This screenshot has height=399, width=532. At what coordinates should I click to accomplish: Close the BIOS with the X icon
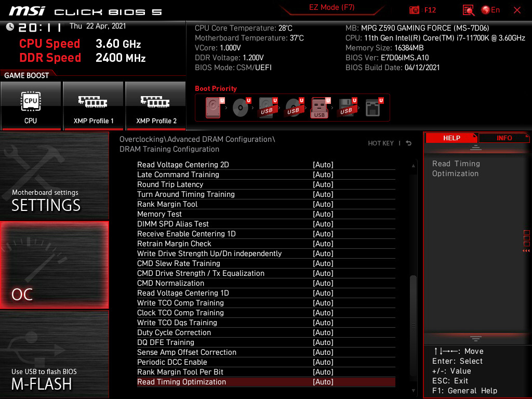(x=517, y=10)
